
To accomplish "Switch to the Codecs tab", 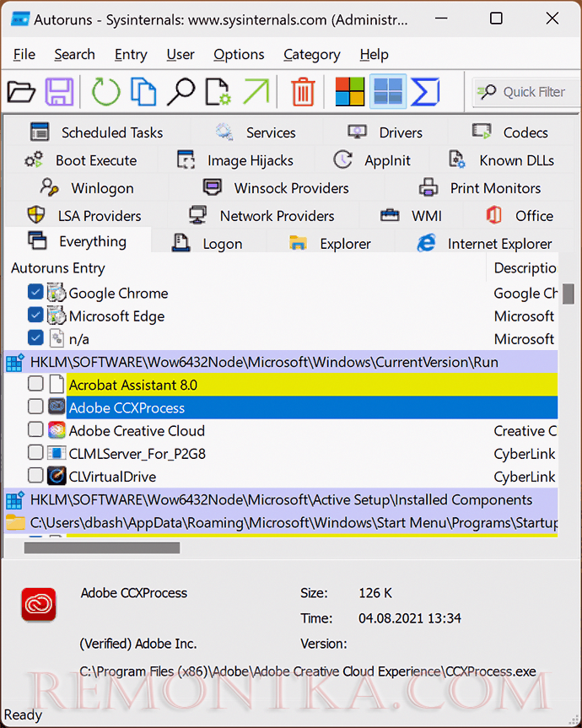I will 510,132.
